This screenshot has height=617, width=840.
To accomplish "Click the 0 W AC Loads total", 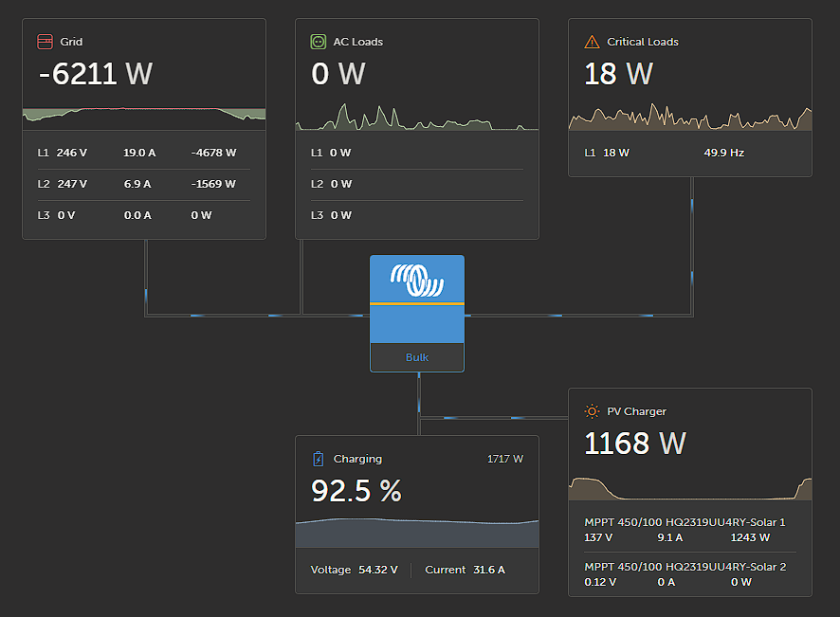I will pos(338,74).
